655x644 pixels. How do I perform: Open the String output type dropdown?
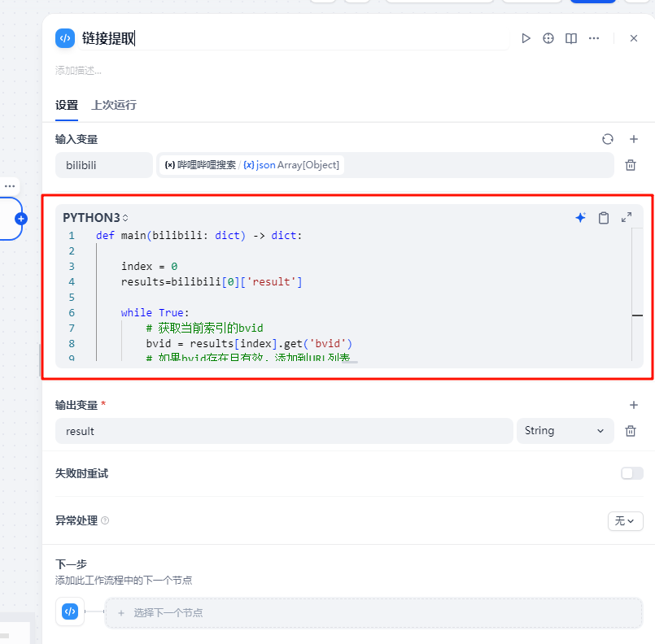pyautogui.click(x=565, y=431)
